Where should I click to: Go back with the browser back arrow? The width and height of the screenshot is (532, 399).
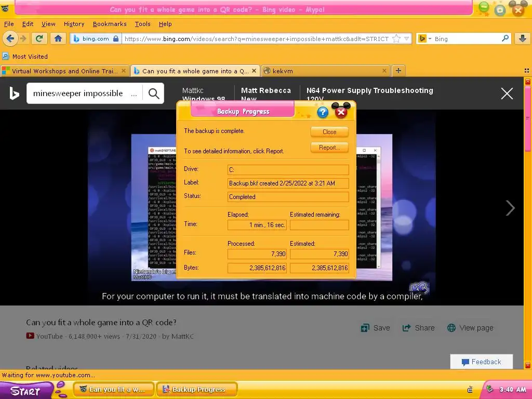(x=10, y=38)
